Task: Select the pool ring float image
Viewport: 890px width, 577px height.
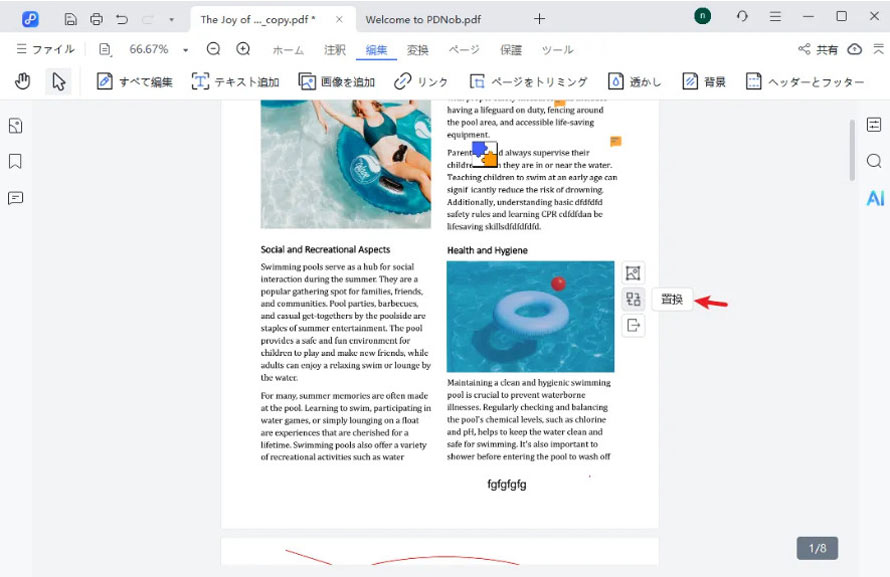Action: coord(530,316)
